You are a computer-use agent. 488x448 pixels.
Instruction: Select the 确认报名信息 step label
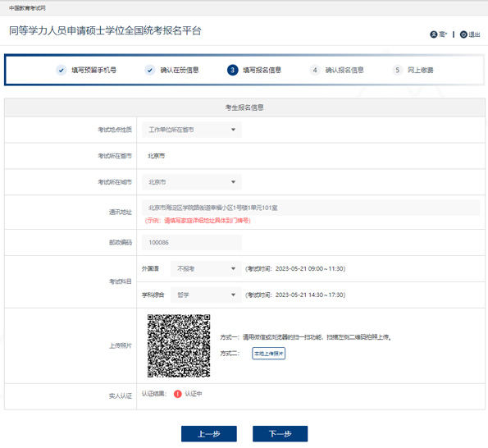(344, 70)
